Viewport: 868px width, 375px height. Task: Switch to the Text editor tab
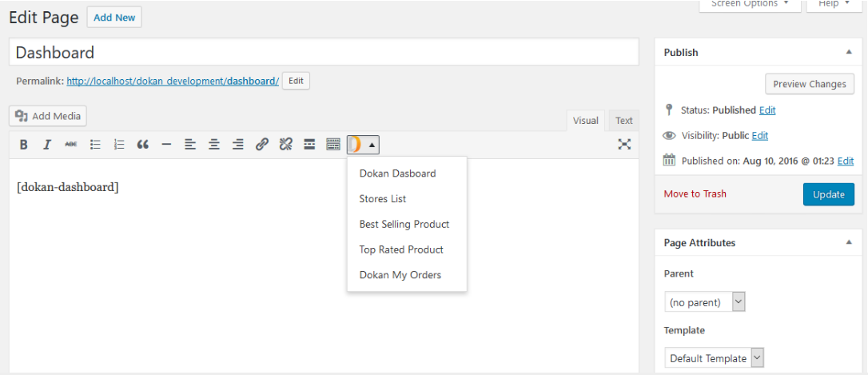pos(624,121)
